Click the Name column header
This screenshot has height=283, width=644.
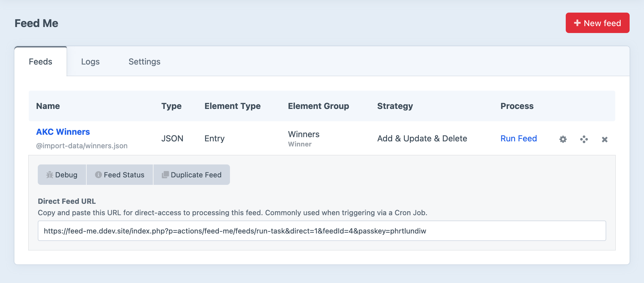(x=48, y=106)
